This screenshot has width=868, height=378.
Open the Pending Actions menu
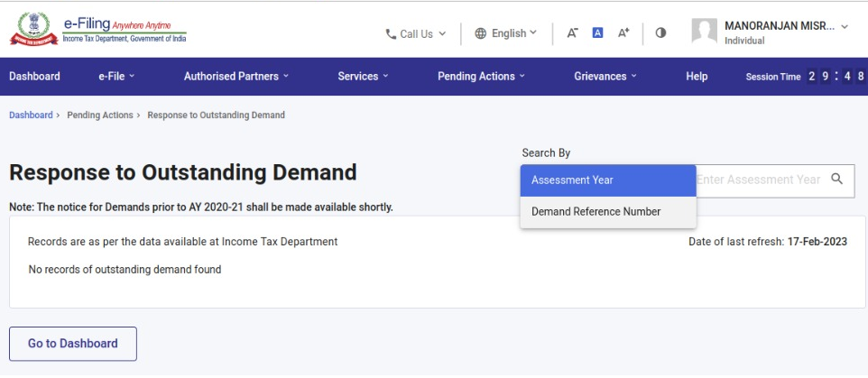click(481, 77)
